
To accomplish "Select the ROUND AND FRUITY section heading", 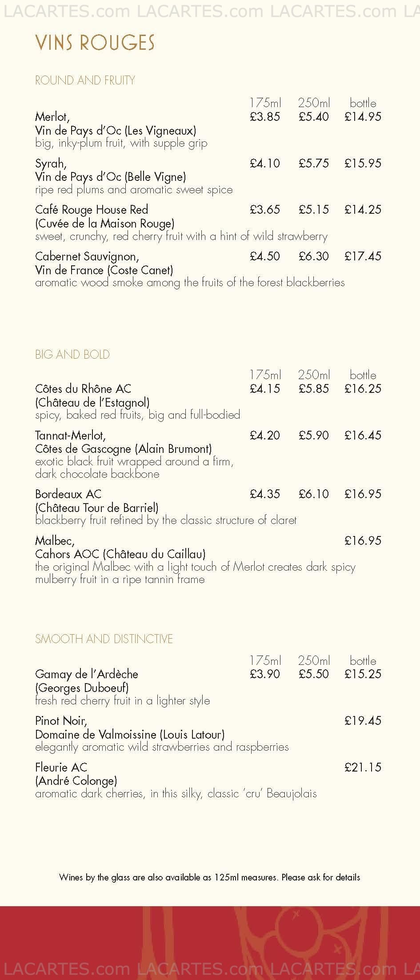I will pyautogui.click(x=85, y=80).
